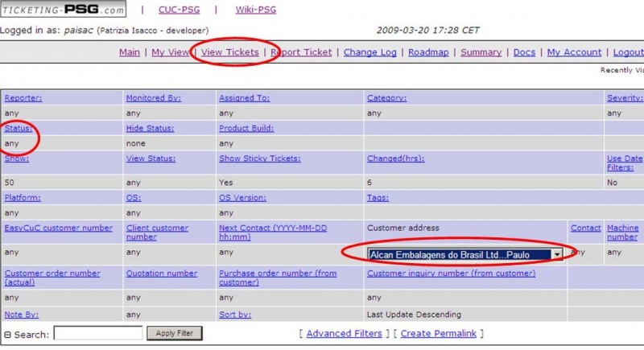Click Purchase order number (from customer) link
Screen dimensions: 644x350
point(278,278)
